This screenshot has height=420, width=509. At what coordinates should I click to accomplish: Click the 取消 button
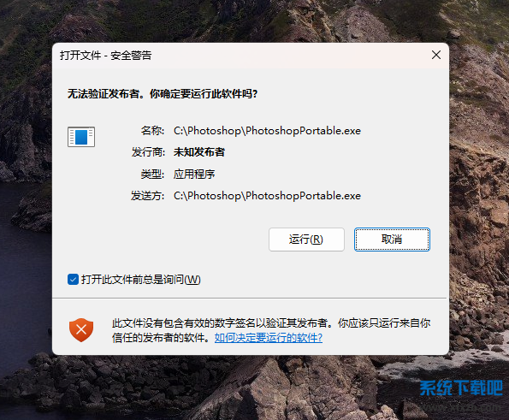pos(392,240)
